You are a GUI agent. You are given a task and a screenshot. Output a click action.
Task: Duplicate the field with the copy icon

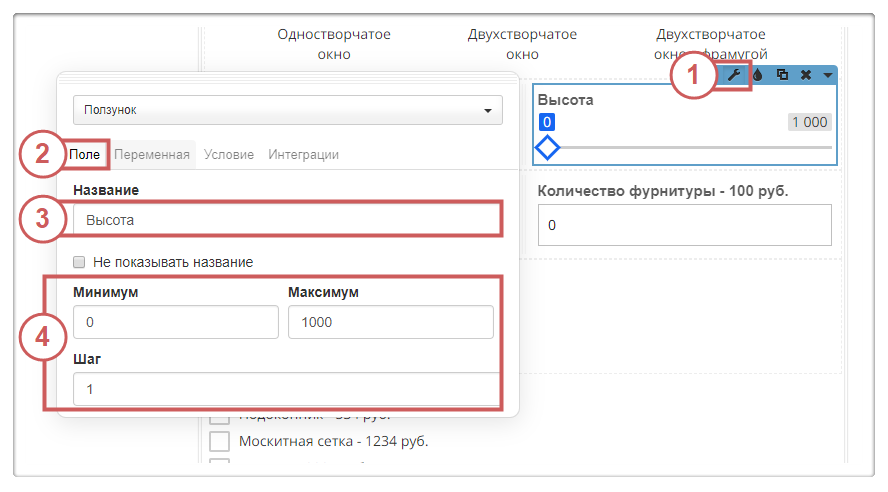(x=782, y=75)
